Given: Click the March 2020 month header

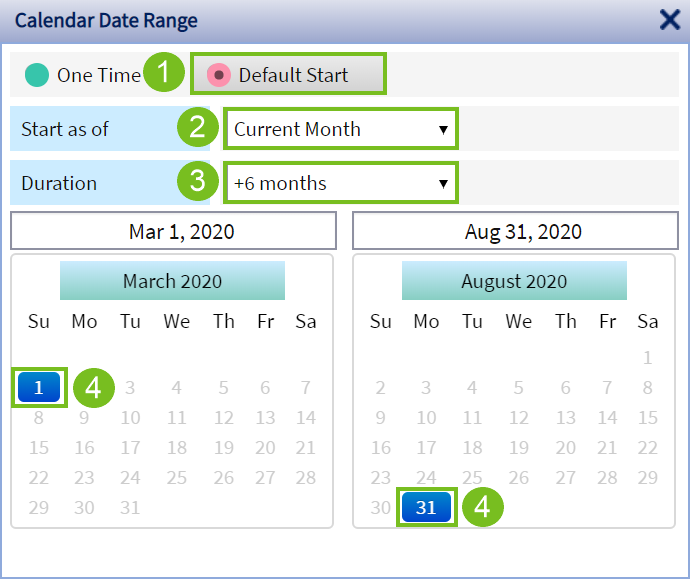Looking at the screenshot, I should coord(172,281).
